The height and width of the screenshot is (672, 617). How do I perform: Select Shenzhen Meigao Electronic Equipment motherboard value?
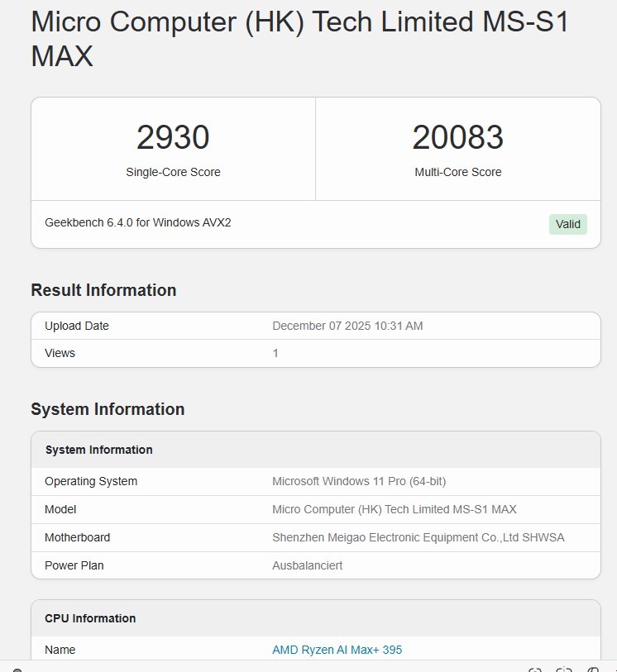click(x=418, y=537)
